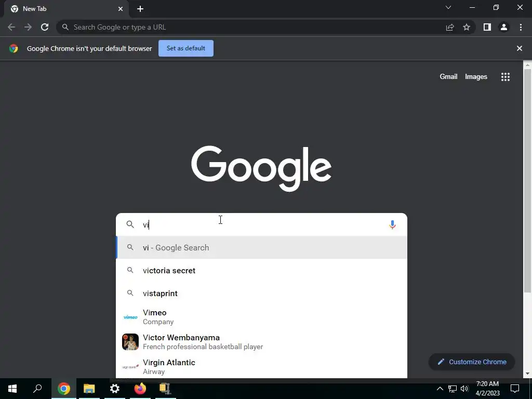This screenshot has height=399, width=532.
Task: Click Customize Chrome button
Action: pyautogui.click(x=472, y=362)
